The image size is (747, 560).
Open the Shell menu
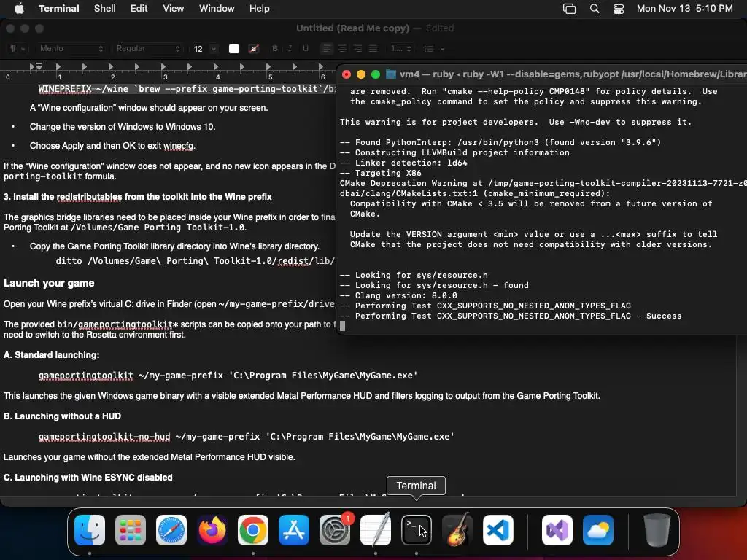click(x=104, y=9)
